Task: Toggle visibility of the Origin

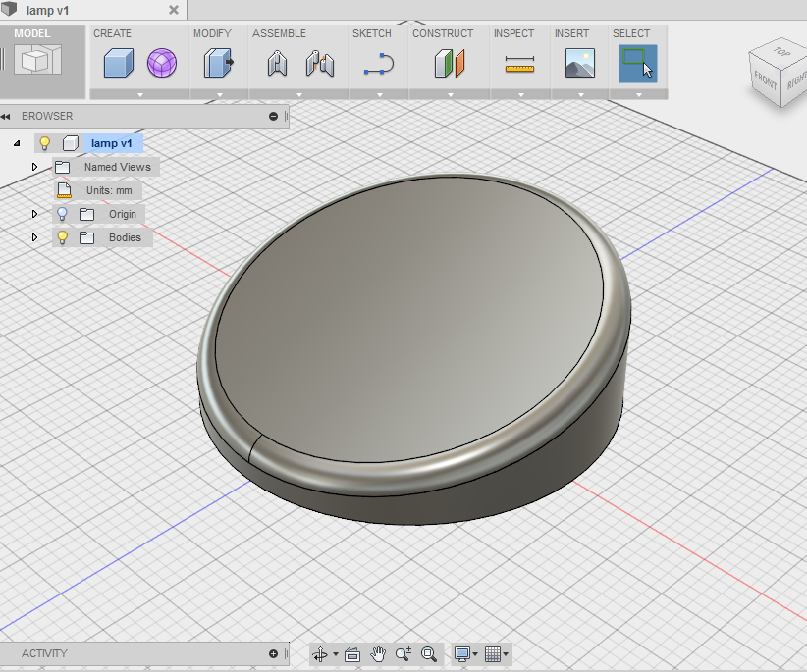Action: tap(62, 214)
